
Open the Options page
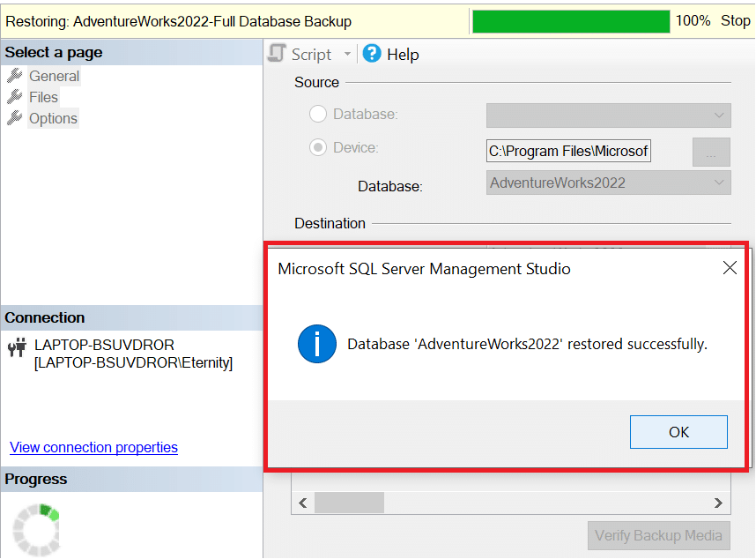[x=53, y=119]
